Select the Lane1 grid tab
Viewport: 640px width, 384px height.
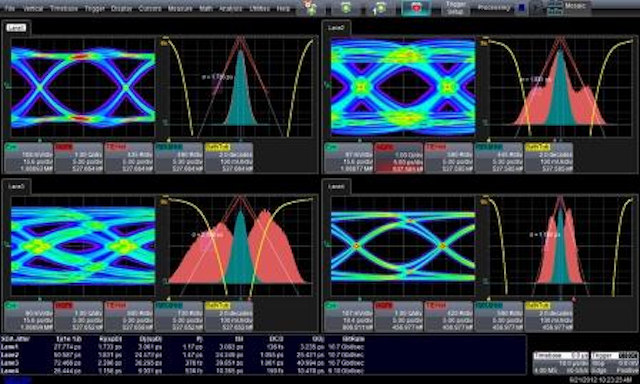tap(16, 28)
